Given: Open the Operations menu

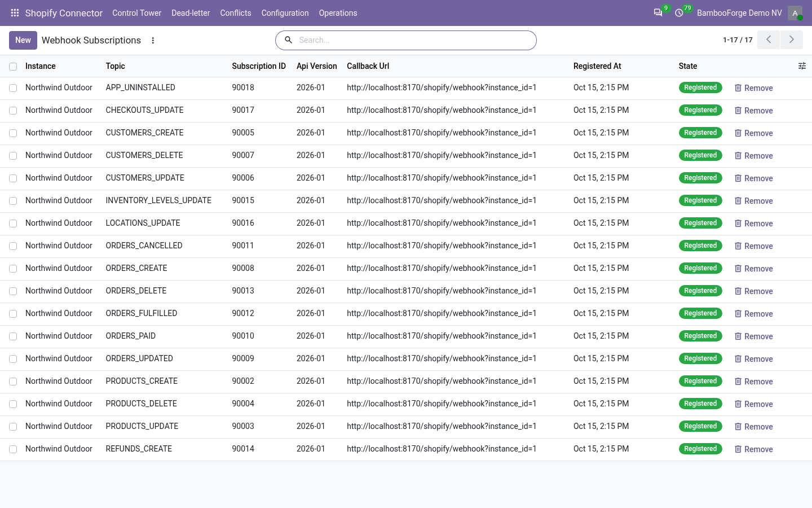Looking at the screenshot, I should point(338,13).
